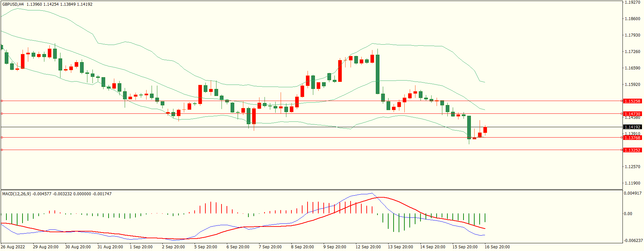Viewport: 644px width, 251px height.
Task: Select the 1.15258 red price level label
Action: (632, 101)
